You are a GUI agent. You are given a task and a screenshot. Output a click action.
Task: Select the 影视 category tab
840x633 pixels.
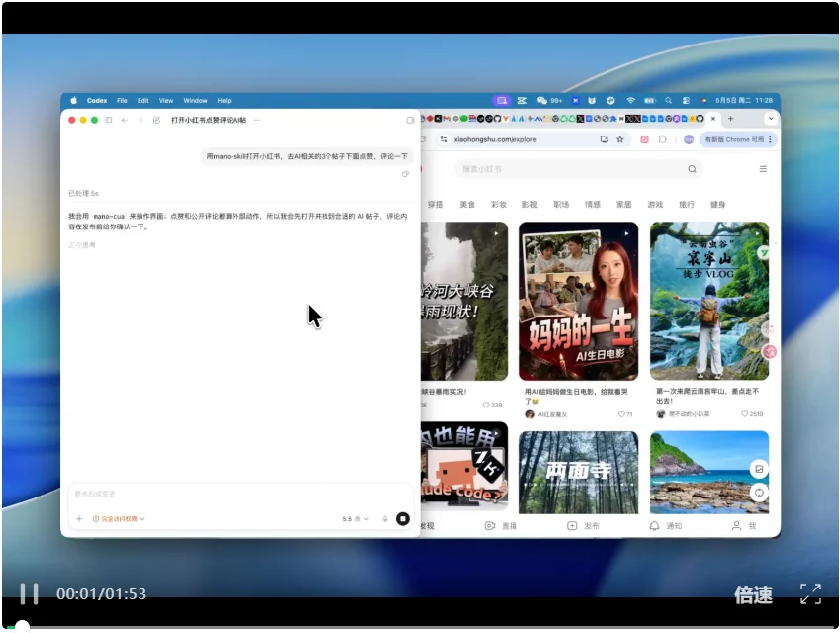pyautogui.click(x=529, y=204)
